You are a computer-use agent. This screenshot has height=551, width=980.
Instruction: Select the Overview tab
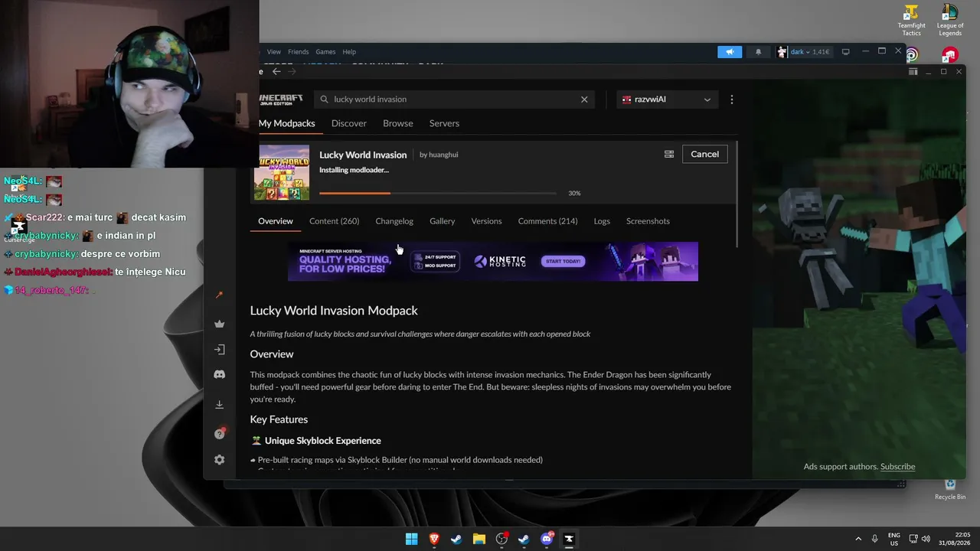276,221
